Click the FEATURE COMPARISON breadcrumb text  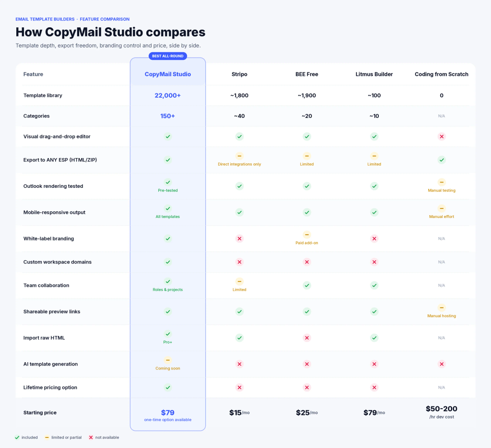[x=105, y=19]
